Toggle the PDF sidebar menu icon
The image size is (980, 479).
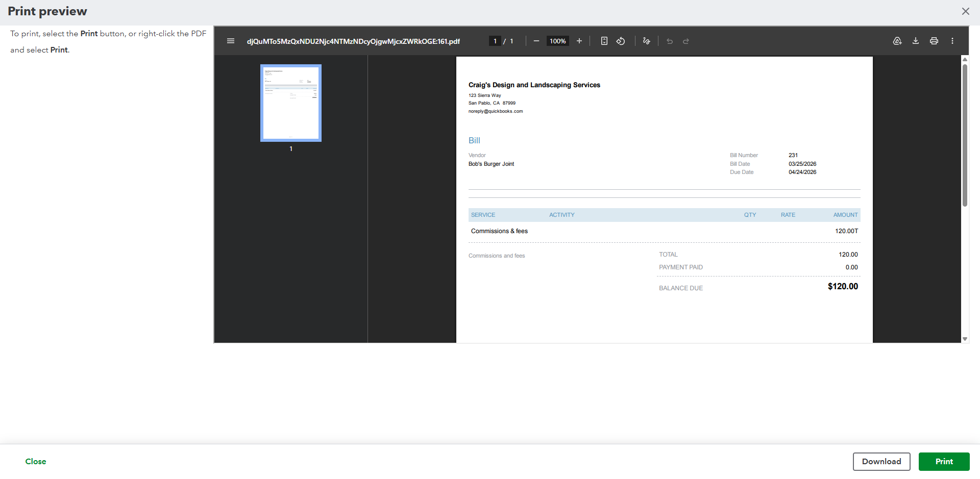tap(231, 41)
